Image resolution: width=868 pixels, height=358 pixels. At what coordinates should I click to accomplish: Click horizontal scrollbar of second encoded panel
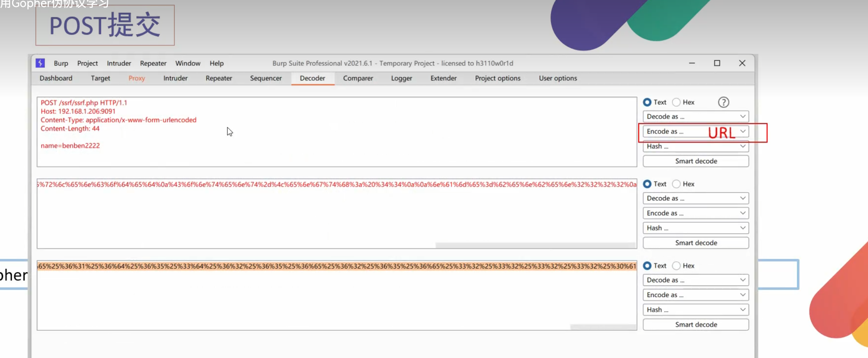pyautogui.click(x=535, y=245)
